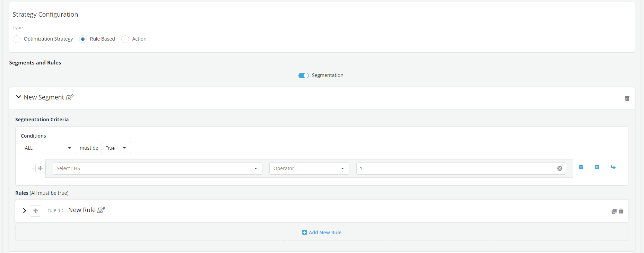Clear the value field with X icon
644x253 pixels.
coord(560,168)
